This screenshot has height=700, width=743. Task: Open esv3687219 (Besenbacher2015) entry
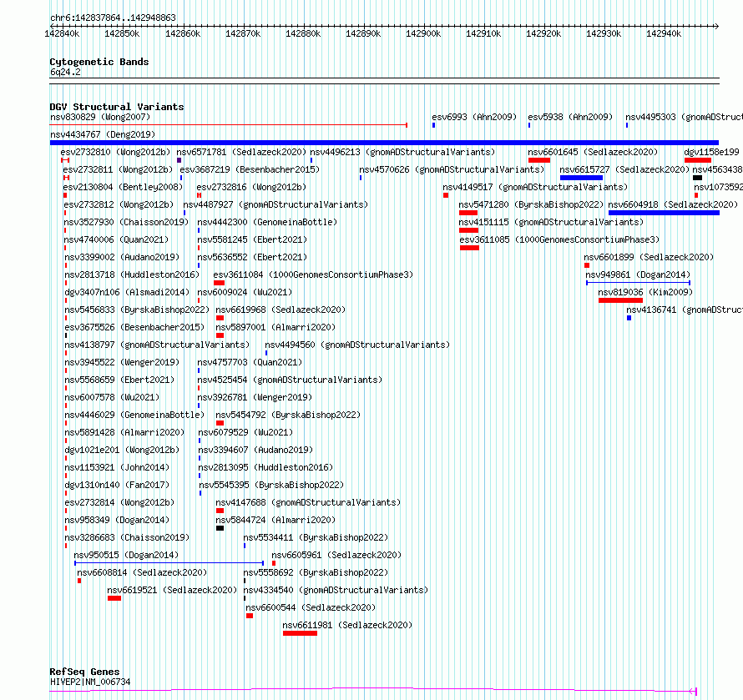pos(250,169)
